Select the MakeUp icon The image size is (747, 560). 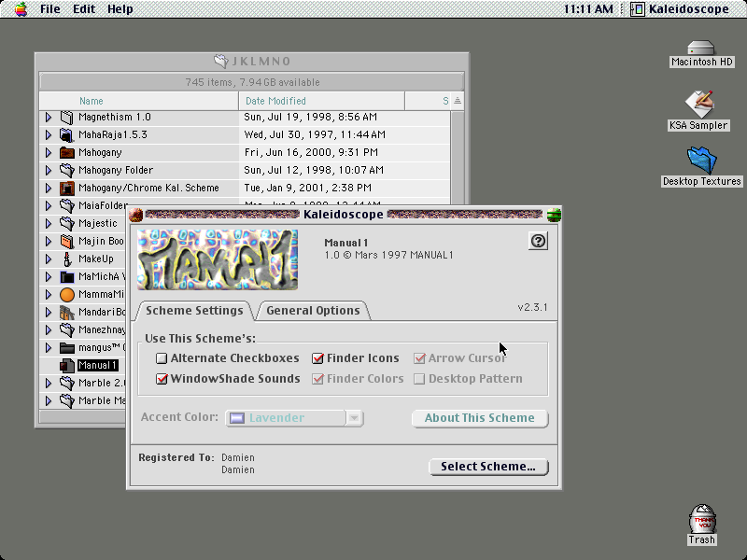(67, 259)
